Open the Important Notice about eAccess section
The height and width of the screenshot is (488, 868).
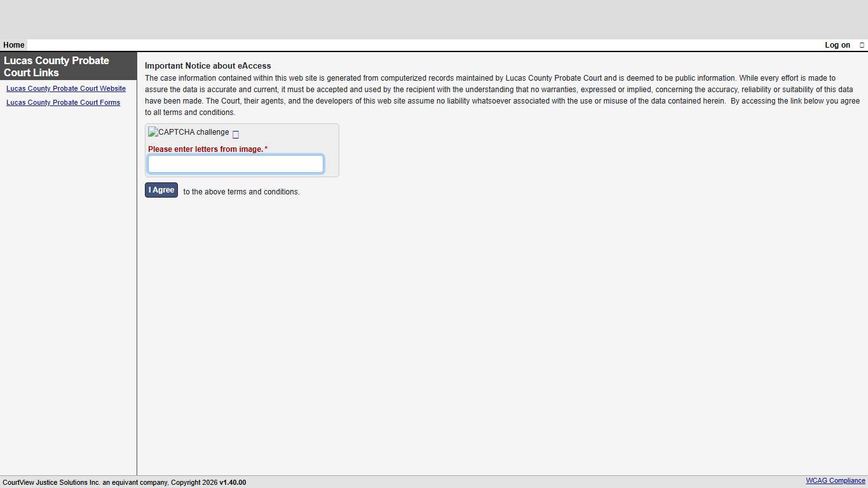coord(208,65)
